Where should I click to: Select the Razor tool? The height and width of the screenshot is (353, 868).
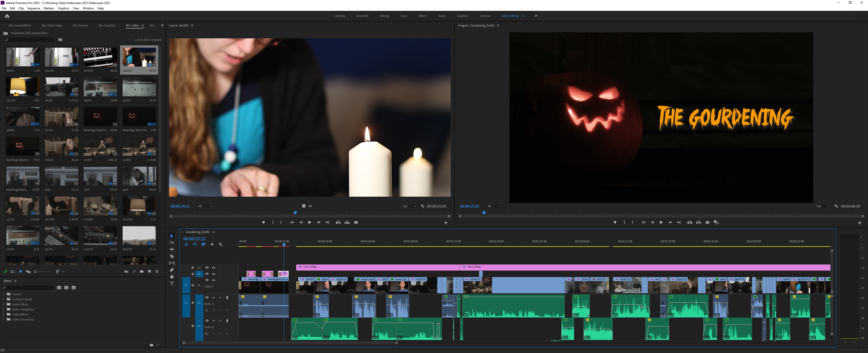pos(172,256)
